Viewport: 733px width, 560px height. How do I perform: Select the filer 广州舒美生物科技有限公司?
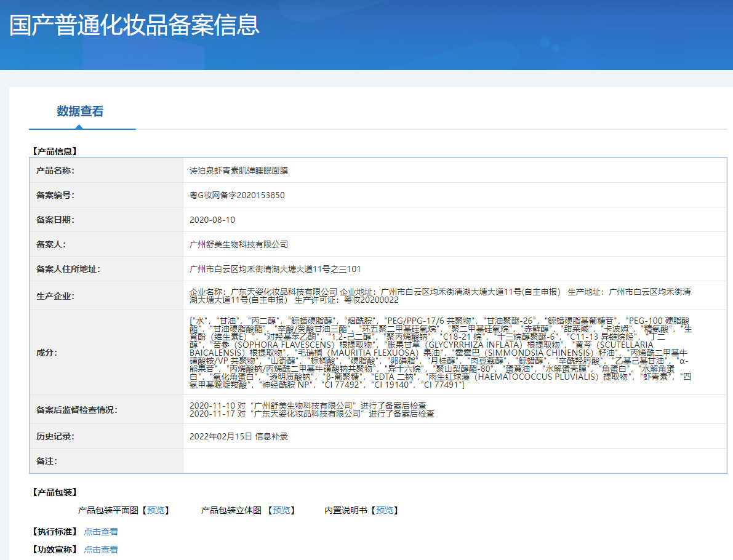[239, 244]
